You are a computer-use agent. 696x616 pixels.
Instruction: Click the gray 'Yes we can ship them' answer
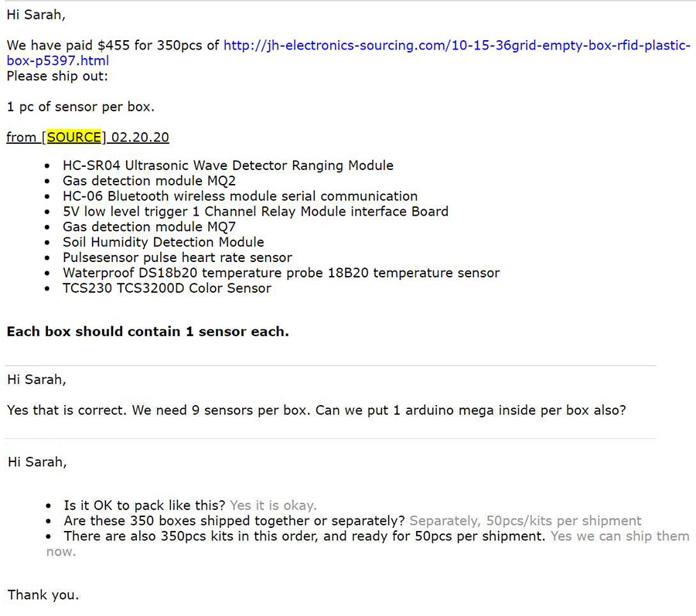point(619,536)
